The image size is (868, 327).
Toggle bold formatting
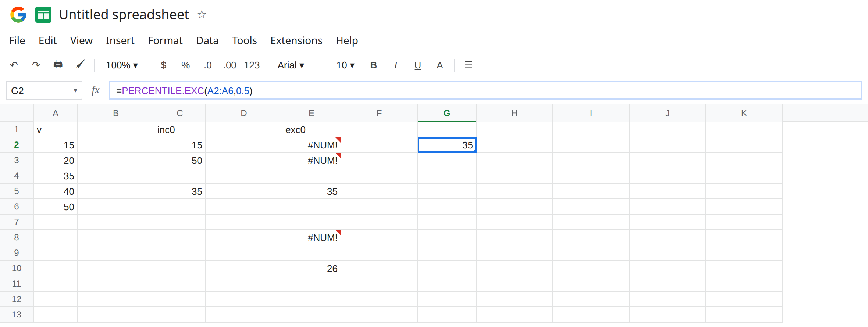pyautogui.click(x=373, y=65)
